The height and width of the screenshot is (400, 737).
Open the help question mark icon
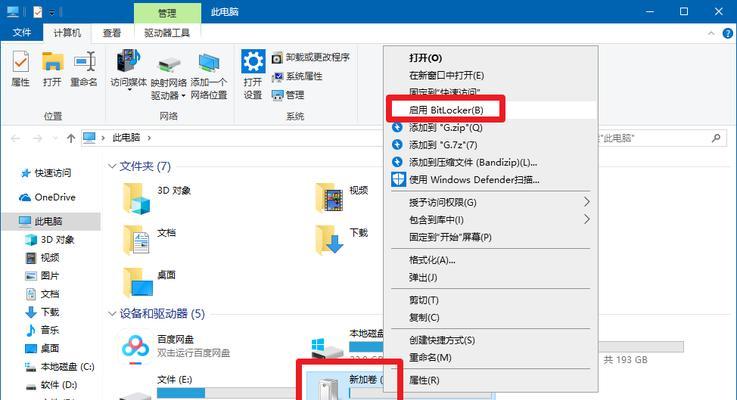click(728, 33)
